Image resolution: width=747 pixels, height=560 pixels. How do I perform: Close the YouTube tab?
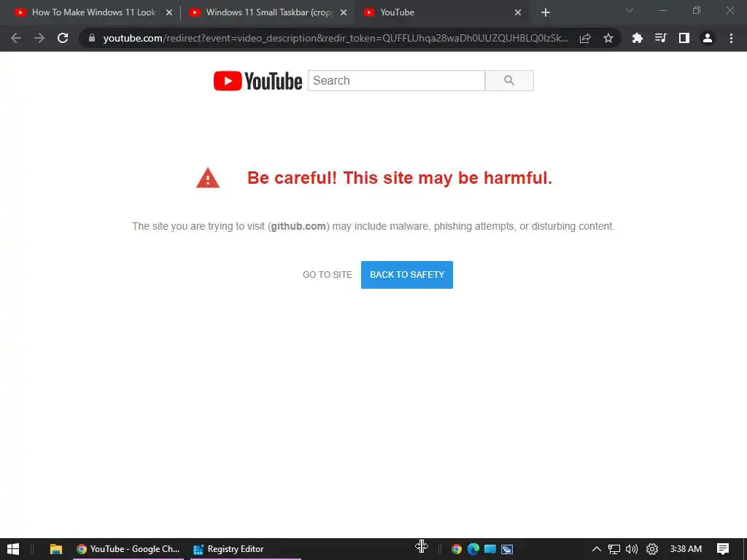coord(518,12)
